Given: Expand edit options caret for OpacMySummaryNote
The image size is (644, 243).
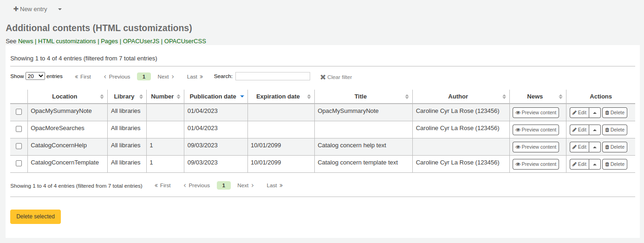Looking at the screenshot, I should (595, 112).
